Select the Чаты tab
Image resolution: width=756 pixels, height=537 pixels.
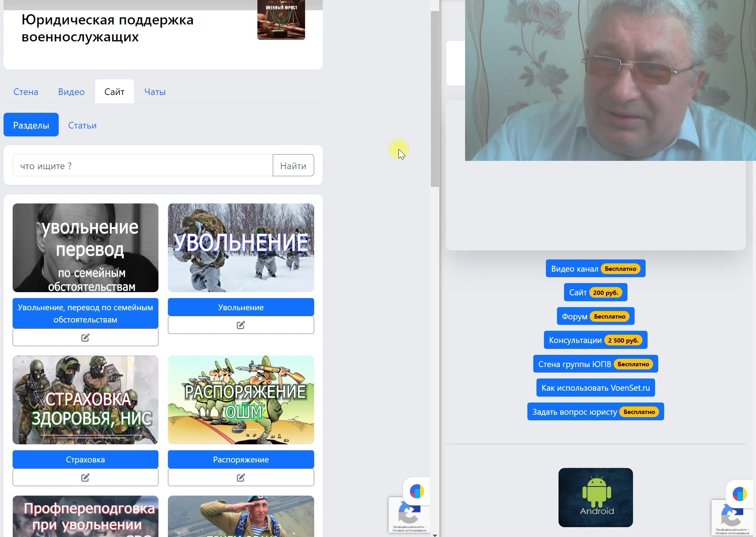[155, 92]
